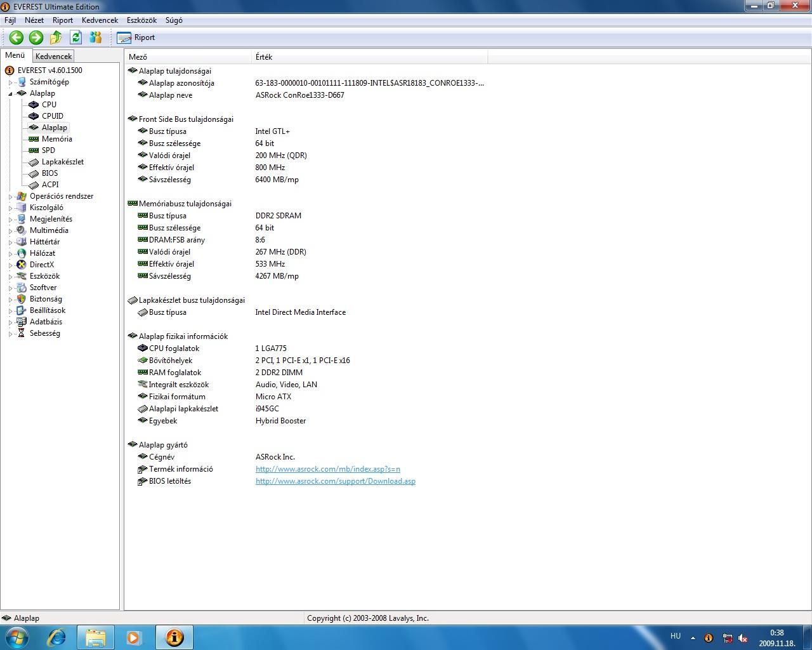Screen dimensions: 812x650
Task: Click the Up one level toolbar icon
Action: [x=56, y=37]
